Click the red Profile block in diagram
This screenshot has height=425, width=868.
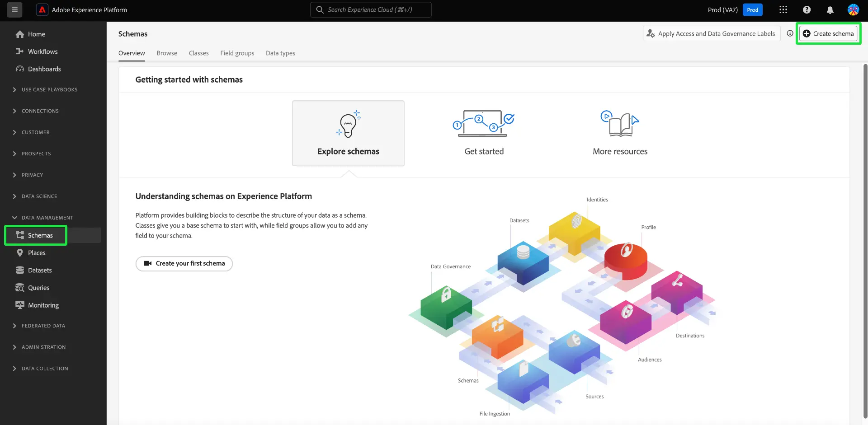coord(626,261)
